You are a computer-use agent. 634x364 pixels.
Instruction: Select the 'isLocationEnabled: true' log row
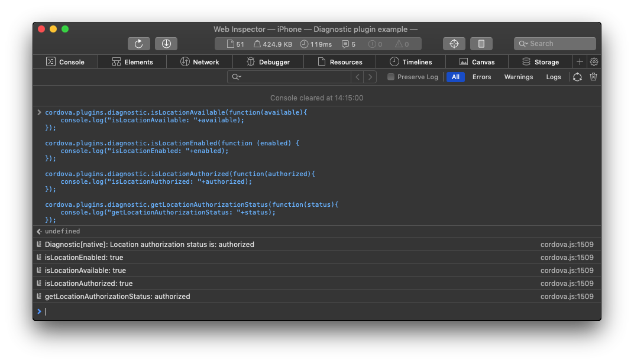coord(317,258)
